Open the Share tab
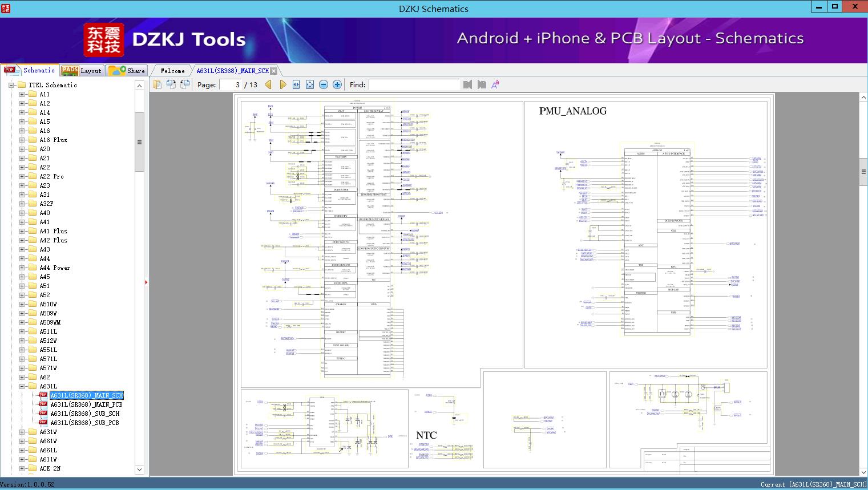This screenshot has width=868, height=490. click(128, 70)
